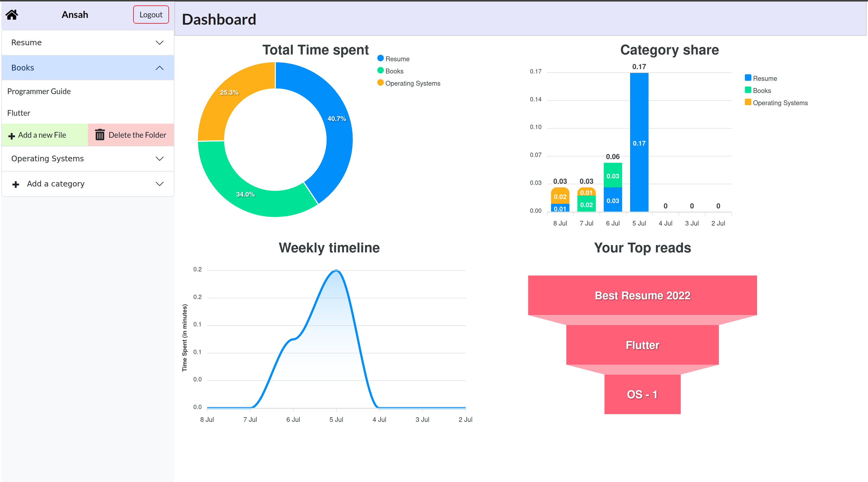
Task: Collapse the Books category chevron
Action: tap(159, 68)
